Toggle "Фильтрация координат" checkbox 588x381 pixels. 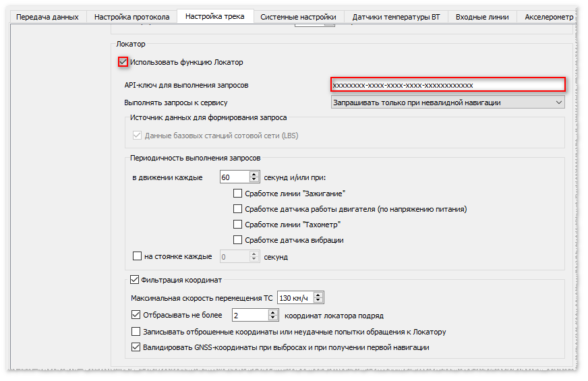[133, 279]
